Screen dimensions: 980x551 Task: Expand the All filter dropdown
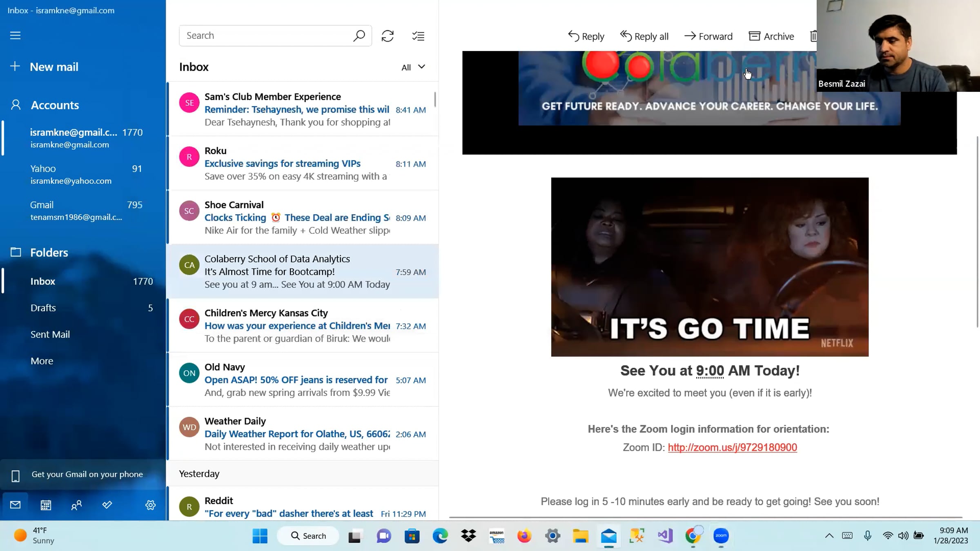pos(413,67)
